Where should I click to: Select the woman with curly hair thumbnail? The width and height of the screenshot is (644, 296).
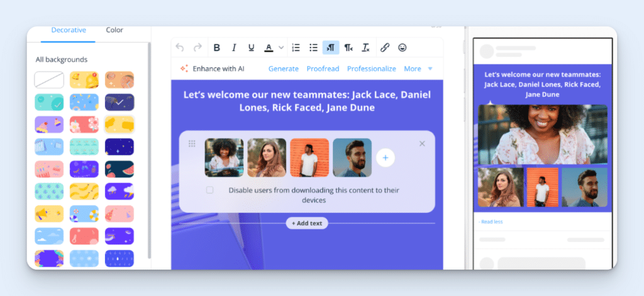(x=225, y=157)
